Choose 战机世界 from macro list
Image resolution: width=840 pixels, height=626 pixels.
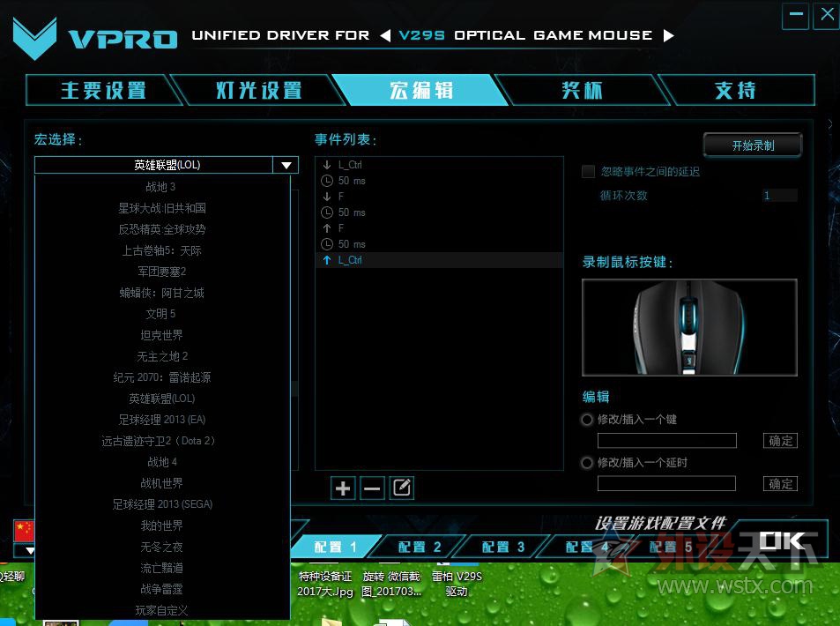tap(162, 483)
